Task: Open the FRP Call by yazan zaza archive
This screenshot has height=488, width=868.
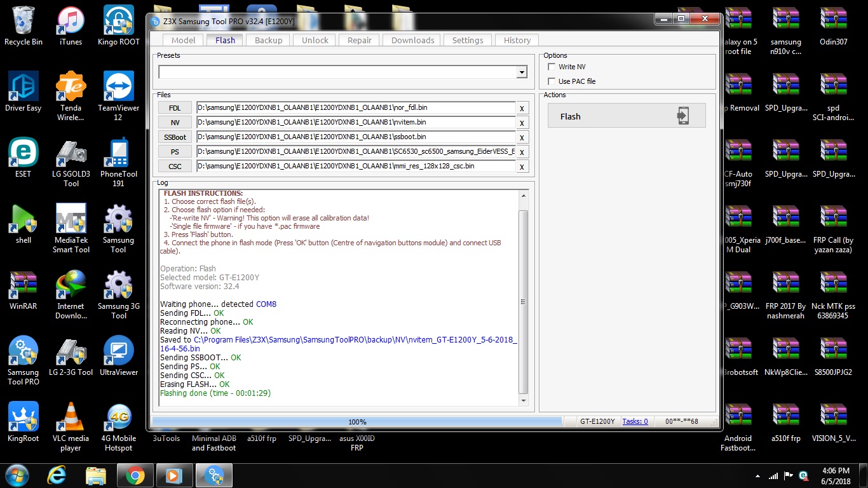Action: click(x=833, y=228)
